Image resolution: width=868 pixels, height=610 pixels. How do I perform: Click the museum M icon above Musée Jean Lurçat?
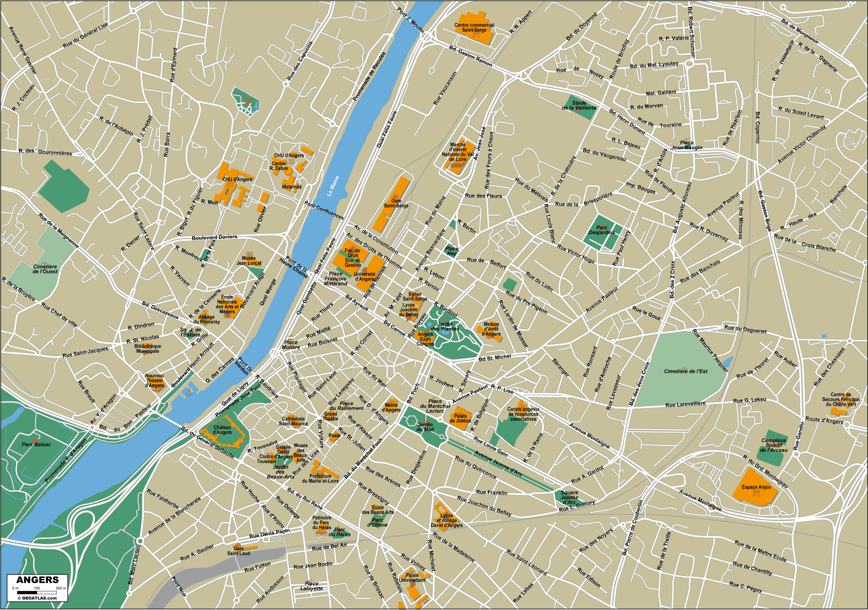[x=249, y=254]
